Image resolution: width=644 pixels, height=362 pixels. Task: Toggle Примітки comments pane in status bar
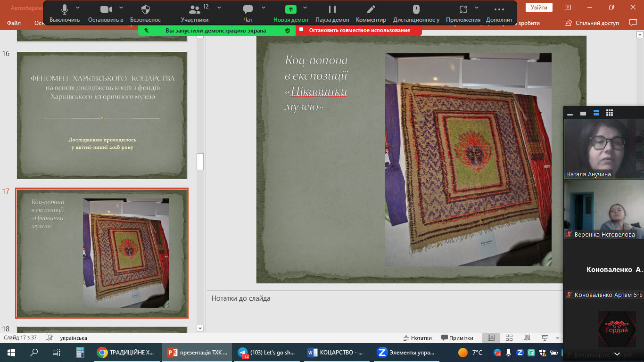[x=457, y=338]
